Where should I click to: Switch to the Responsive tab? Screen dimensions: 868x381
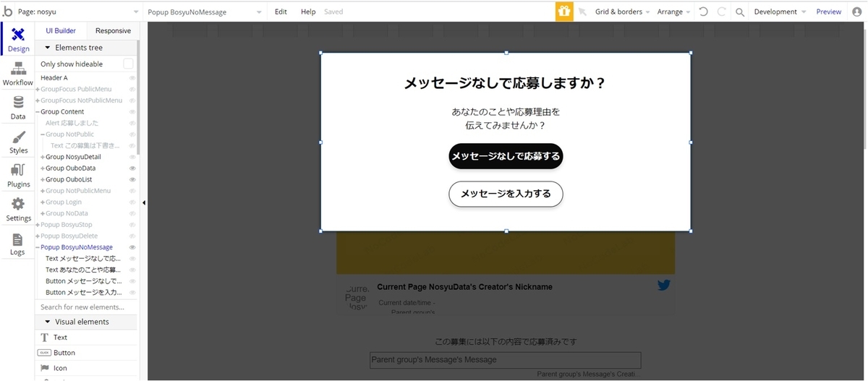[113, 31]
